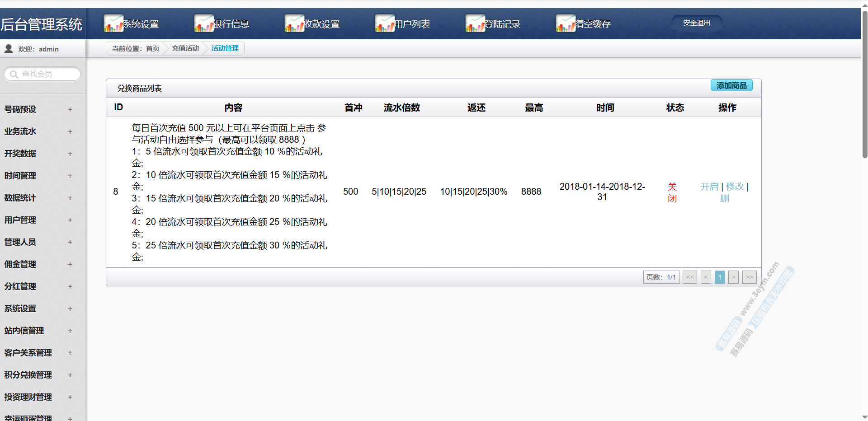Expand 佣金管理 using its plus sign
Image resolution: width=868 pixels, height=421 pixels.
(70, 264)
